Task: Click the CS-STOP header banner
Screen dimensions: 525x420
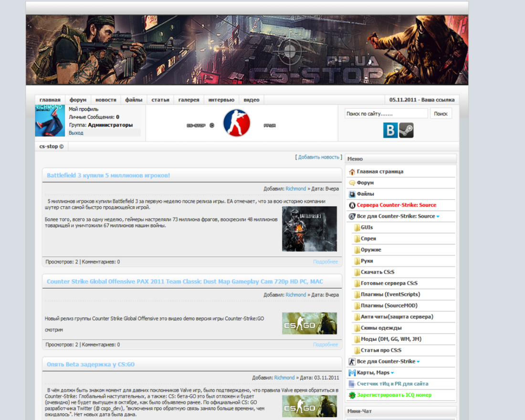Action: pyautogui.click(x=247, y=50)
